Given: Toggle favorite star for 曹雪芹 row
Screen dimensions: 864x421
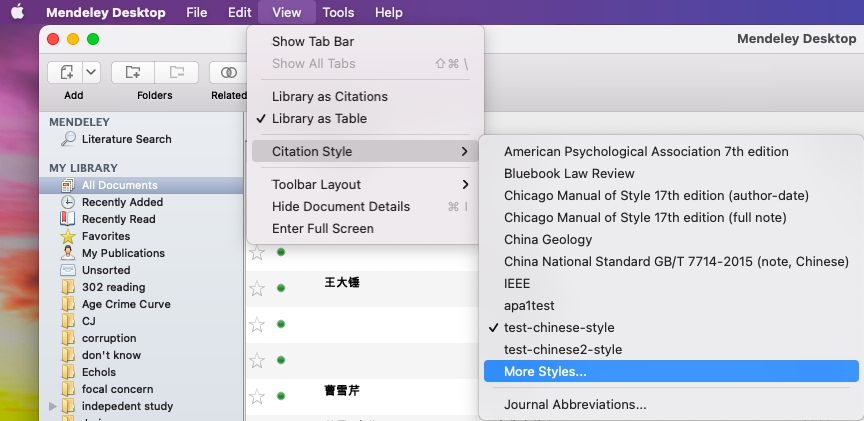Looking at the screenshot, I should 257,396.
